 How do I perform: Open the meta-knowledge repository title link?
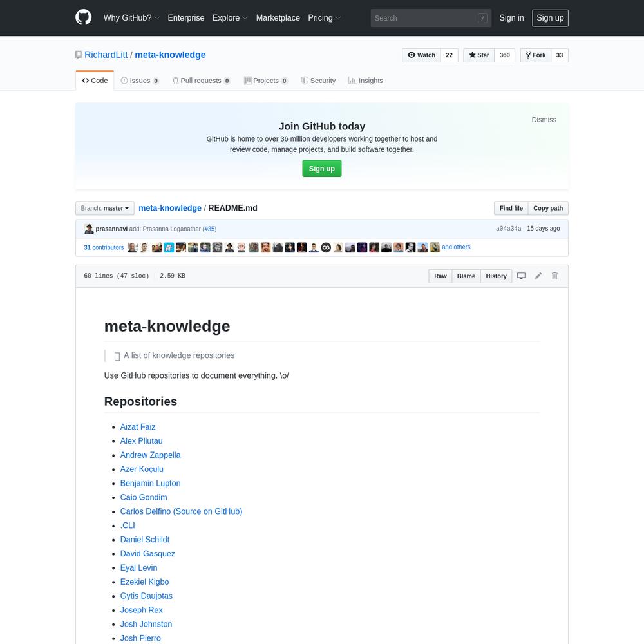170,55
